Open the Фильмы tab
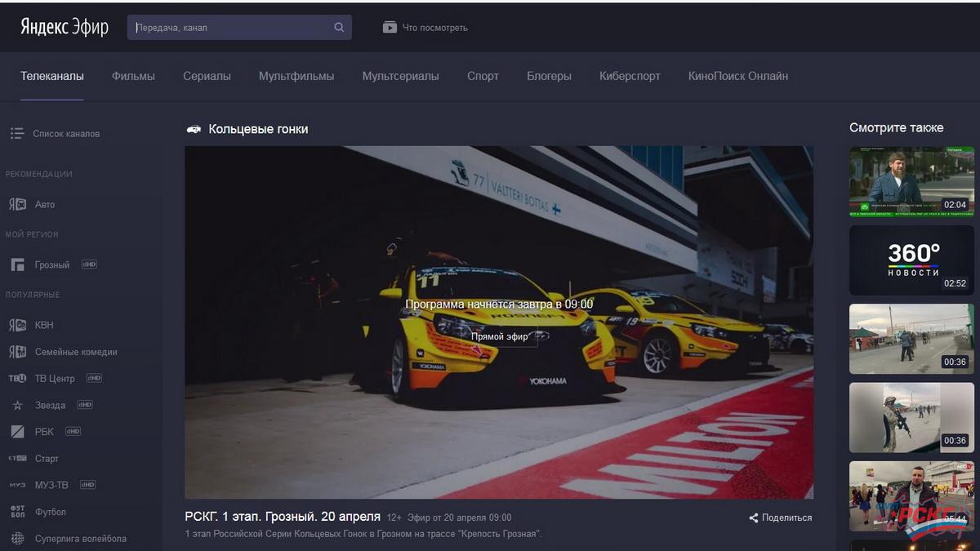 (133, 76)
